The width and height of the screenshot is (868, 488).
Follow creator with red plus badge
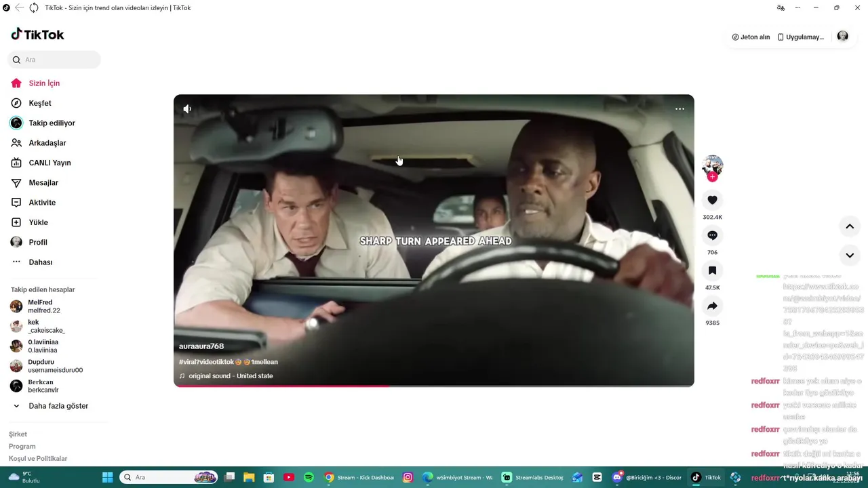coord(712,177)
